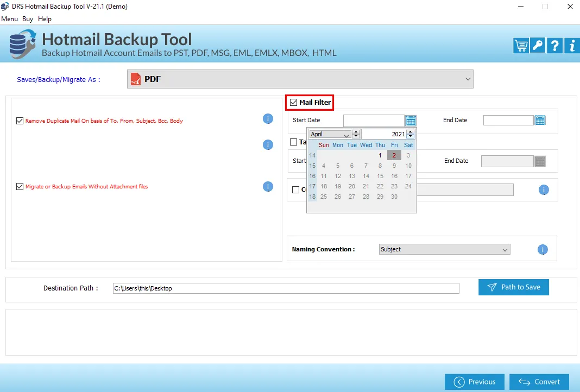
Task: Click the key activation icon
Action: (x=538, y=46)
